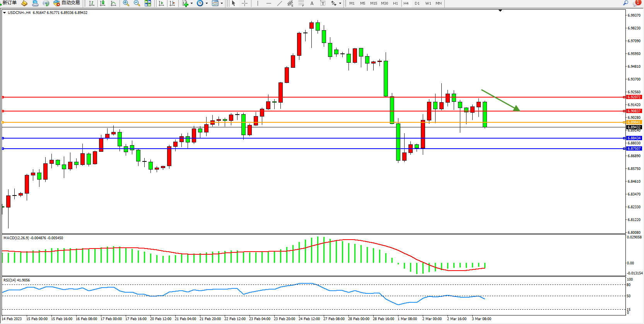Open the tile windows grid icon
Viewport: 644px width, 324px height.
click(x=148, y=3)
